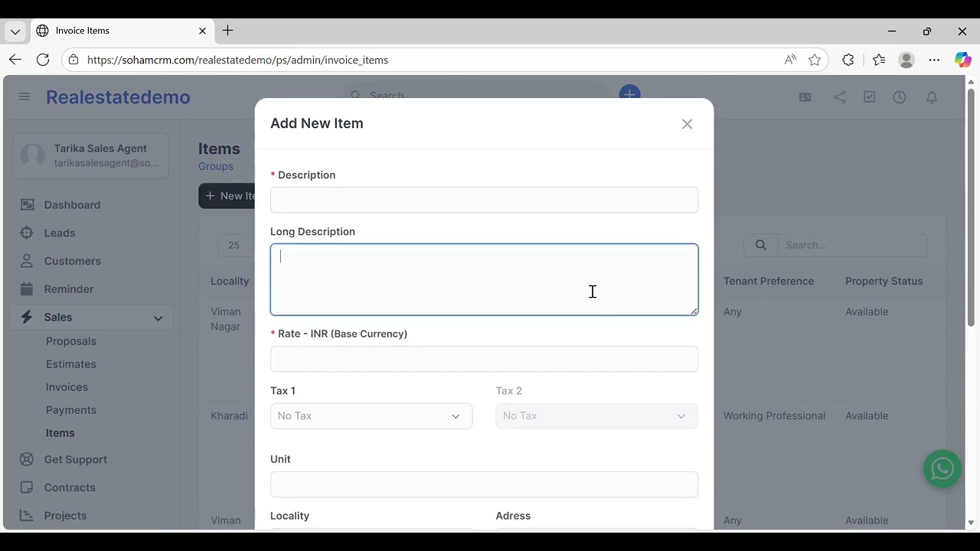Sort by Property Status column header
Viewport: 980px width, 551px height.
pos(884,281)
